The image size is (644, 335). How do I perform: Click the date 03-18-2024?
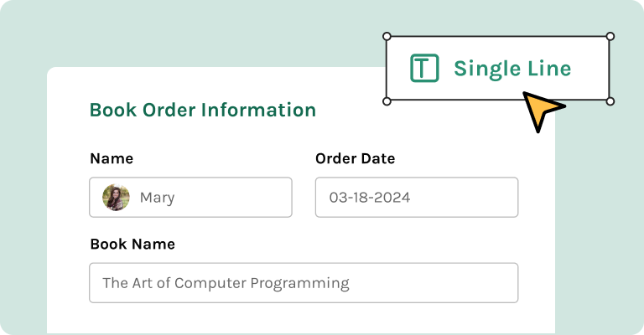370,198
